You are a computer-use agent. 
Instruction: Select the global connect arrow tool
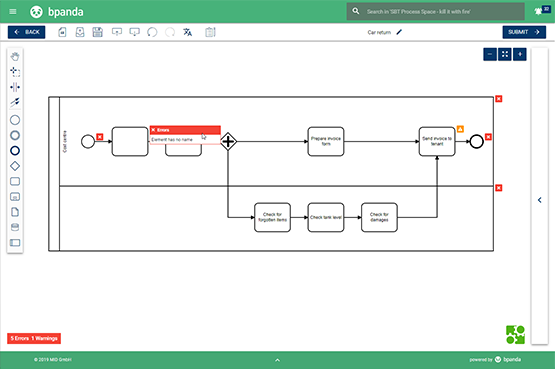(15, 102)
